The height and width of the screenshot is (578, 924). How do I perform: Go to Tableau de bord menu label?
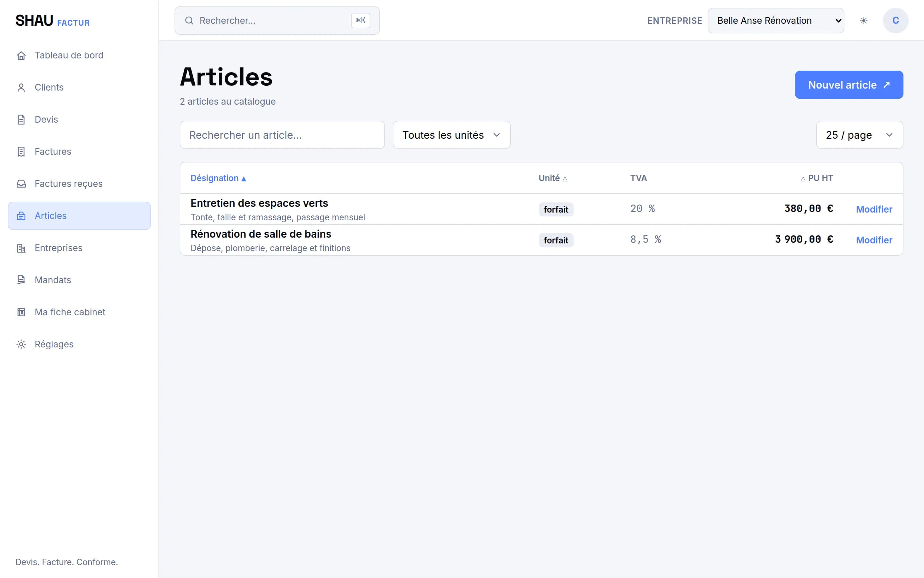[69, 56]
